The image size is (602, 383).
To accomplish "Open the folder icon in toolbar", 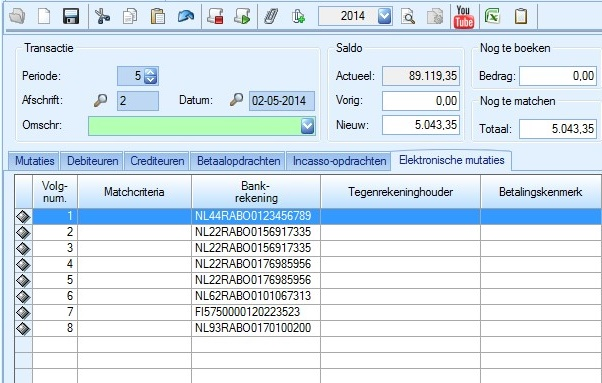I will (x=17, y=17).
